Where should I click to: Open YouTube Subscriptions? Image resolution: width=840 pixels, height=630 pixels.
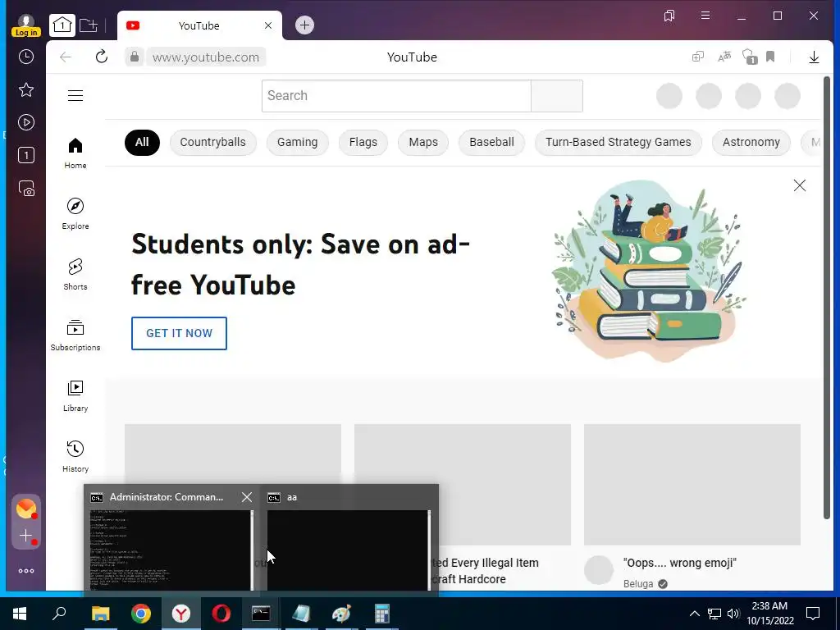(x=75, y=336)
